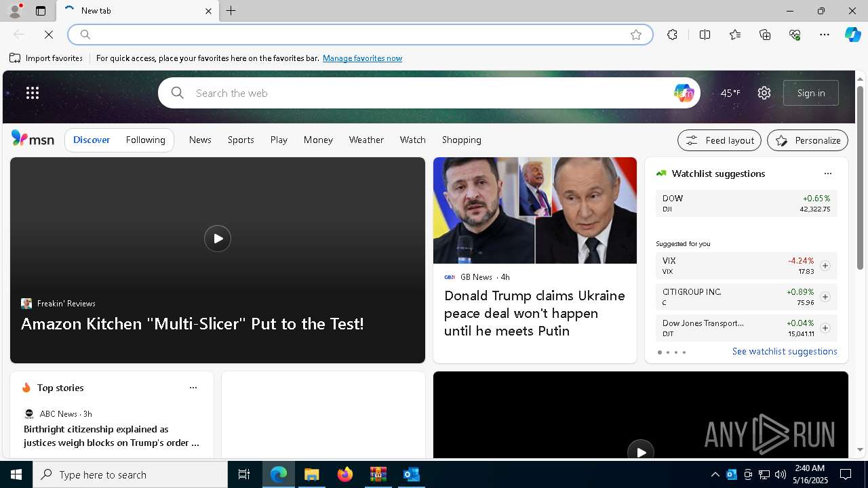Open Amazon Kitchen Multi-Slicer headline
The height and width of the screenshot is (488, 868).
[193, 324]
